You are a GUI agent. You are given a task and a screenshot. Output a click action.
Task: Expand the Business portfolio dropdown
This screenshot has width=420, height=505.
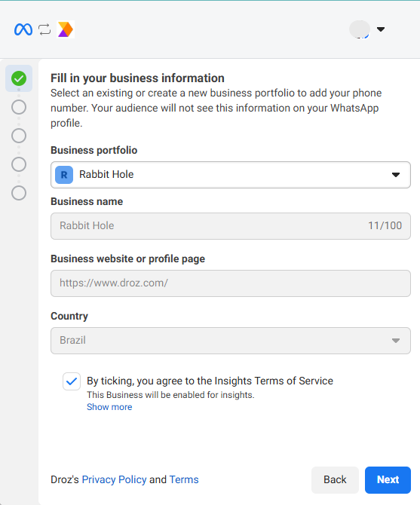tap(231, 175)
